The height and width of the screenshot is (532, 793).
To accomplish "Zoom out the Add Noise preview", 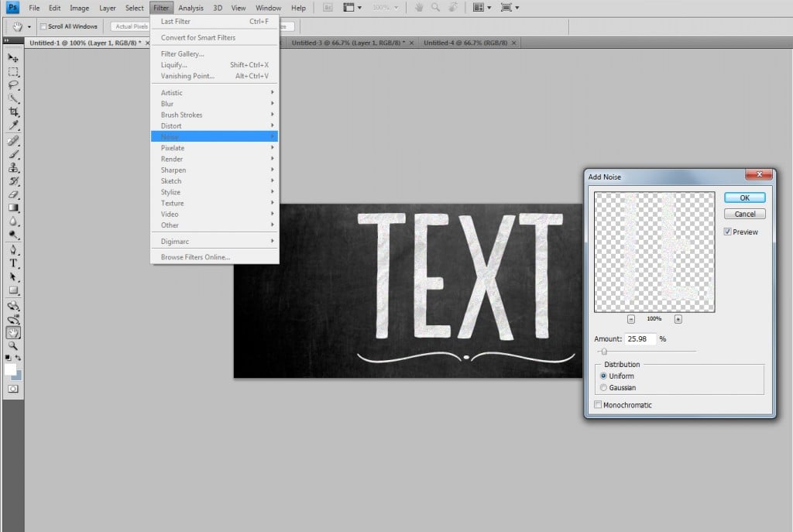I will (630, 319).
